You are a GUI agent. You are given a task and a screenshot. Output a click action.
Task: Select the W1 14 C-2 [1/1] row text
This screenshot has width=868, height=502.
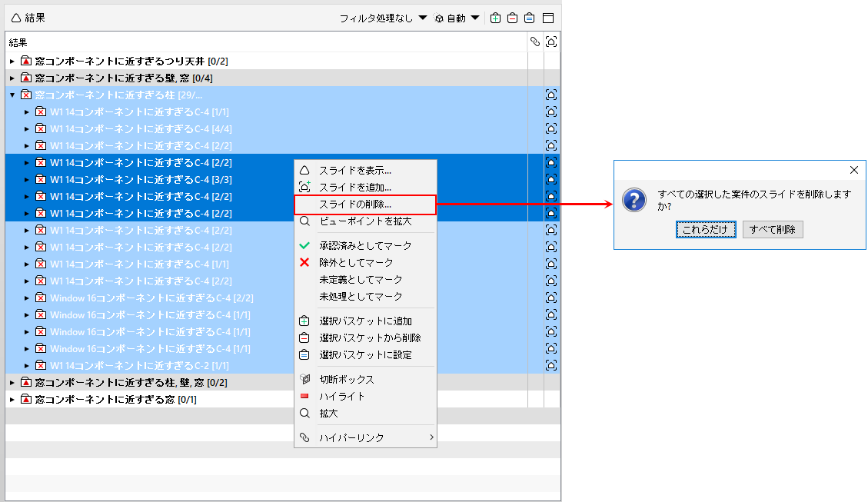139,365
